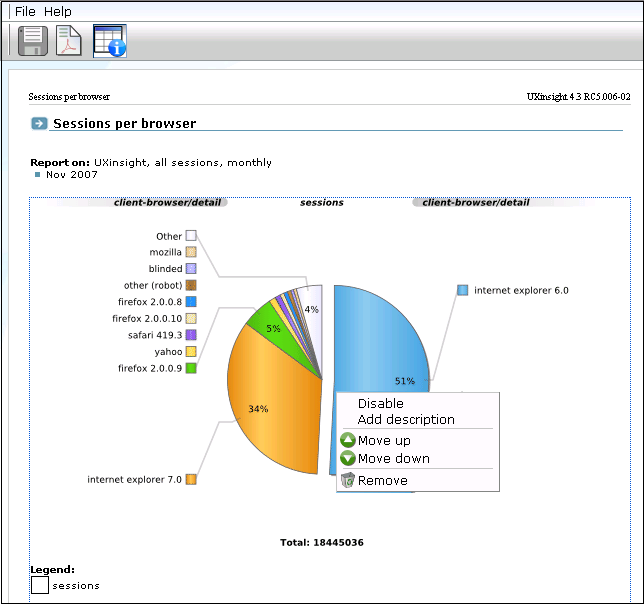This screenshot has height=604, width=644.
Task: Click the firefox 2.0.0.9 green swatch
Action: pyautogui.click(x=191, y=368)
